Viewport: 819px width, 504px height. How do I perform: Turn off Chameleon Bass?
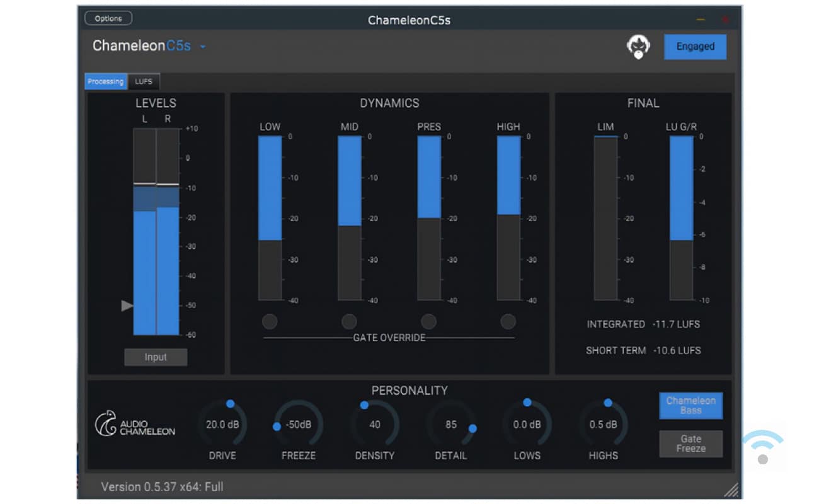tap(690, 406)
